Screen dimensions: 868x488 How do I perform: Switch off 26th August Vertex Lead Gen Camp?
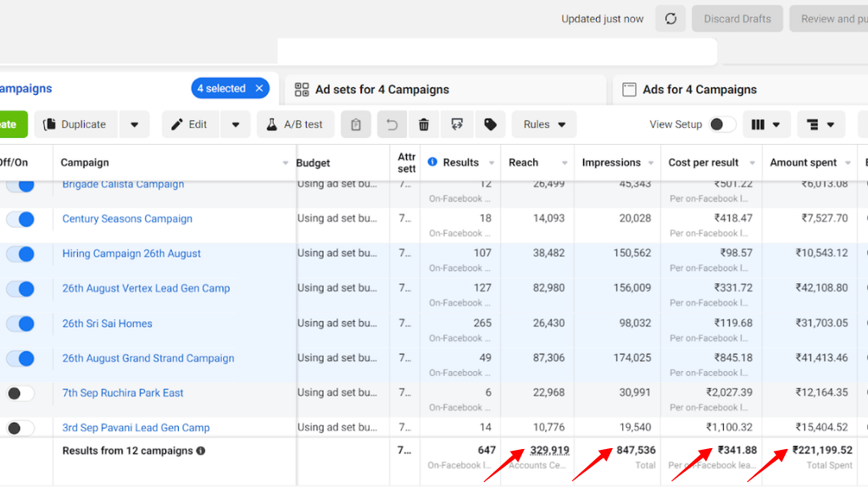point(20,289)
